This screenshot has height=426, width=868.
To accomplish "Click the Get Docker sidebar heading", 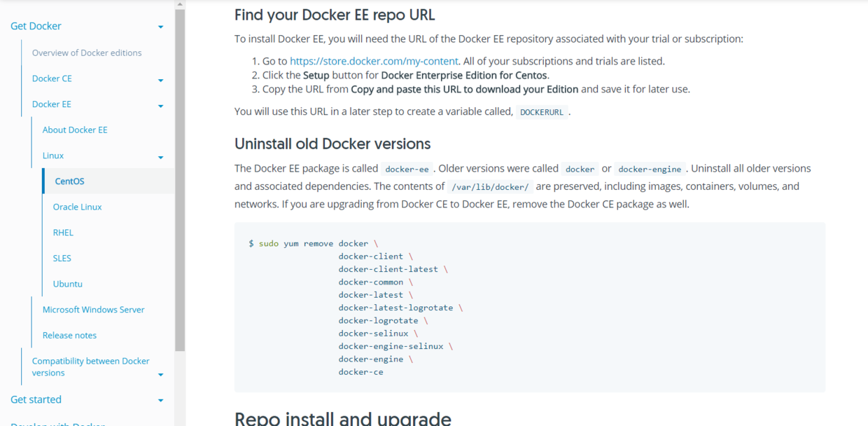I will coord(36,26).
